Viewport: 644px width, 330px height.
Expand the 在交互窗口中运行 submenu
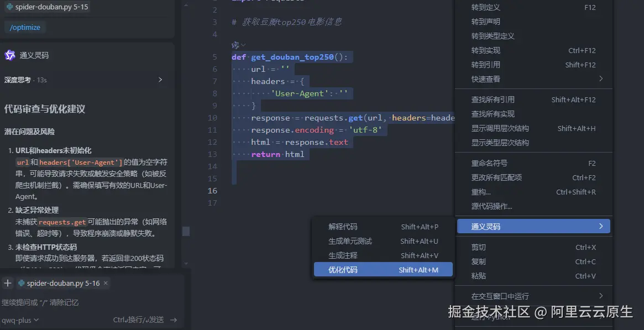[x=533, y=296]
